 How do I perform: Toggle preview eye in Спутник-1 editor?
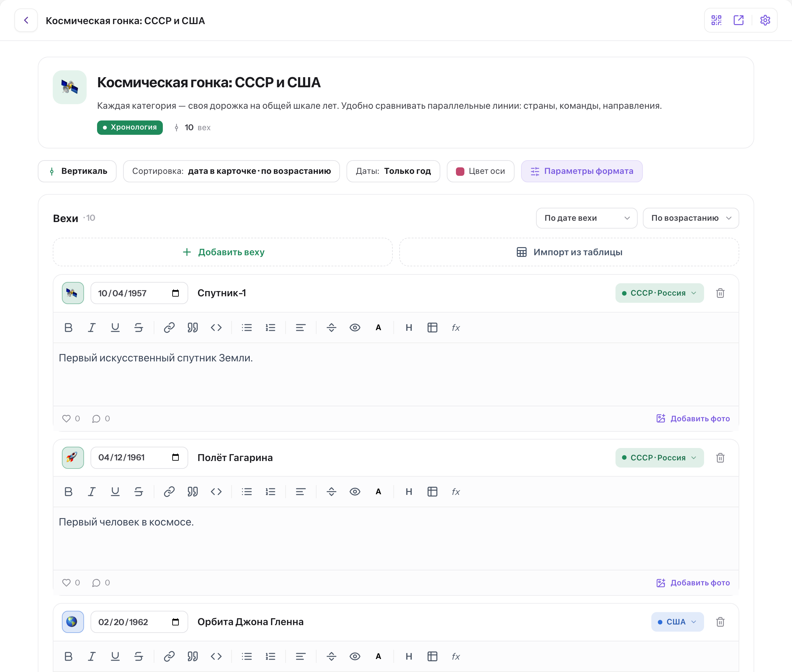tap(355, 328)
